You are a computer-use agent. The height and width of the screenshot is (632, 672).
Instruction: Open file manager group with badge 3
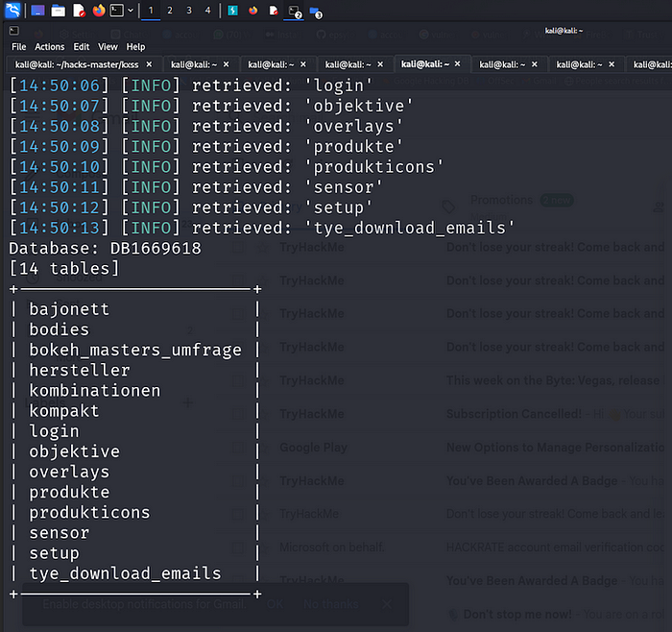pos(316,12)
